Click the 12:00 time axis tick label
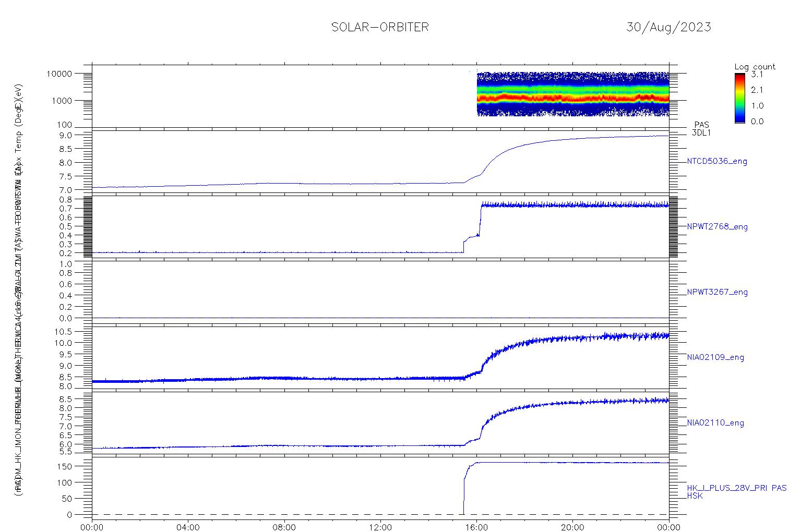 tap(380, 527)
